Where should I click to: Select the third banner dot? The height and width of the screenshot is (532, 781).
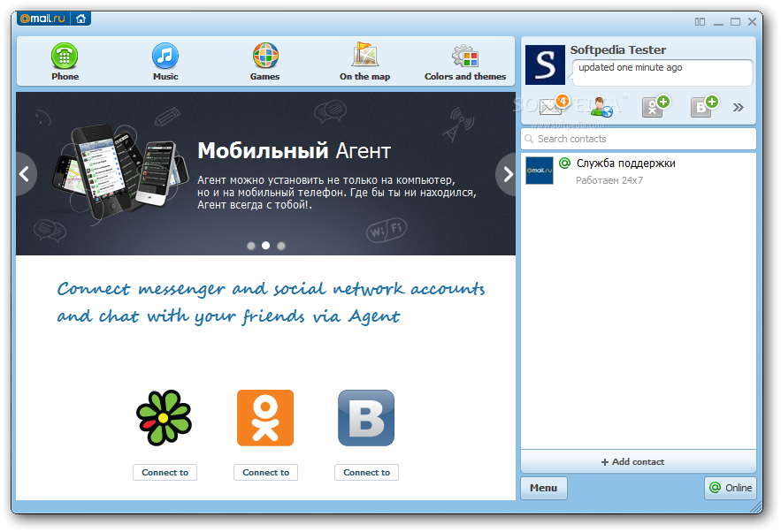pyautogui.click(x=281, y=246)
